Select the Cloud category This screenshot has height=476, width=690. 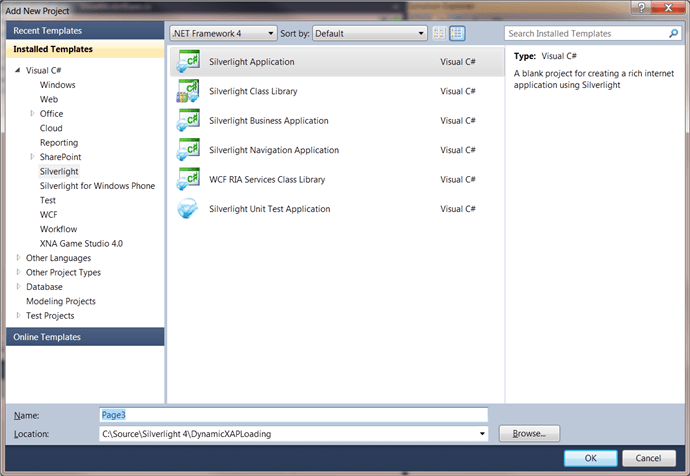coord(51,128)
